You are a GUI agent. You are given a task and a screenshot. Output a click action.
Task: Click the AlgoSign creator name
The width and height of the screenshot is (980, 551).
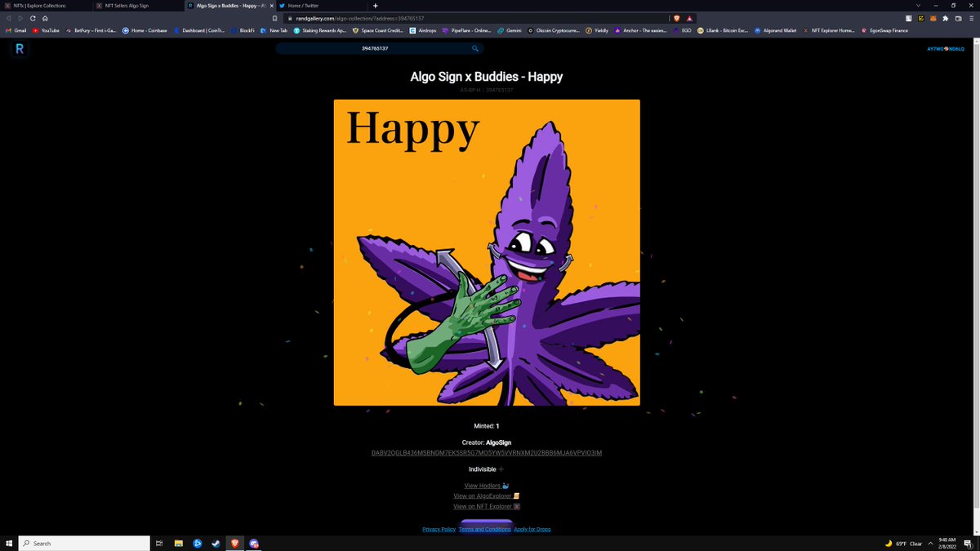[x=498, y=442]
